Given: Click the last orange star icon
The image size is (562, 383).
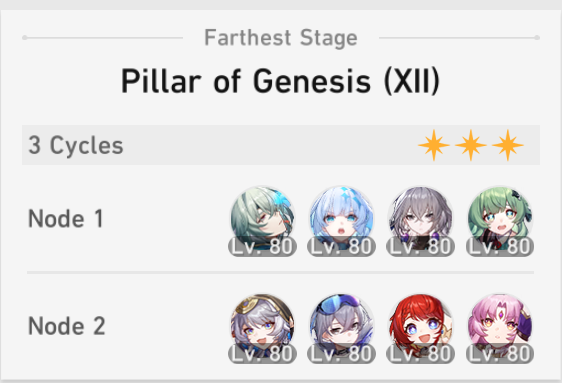Looking at the screenshot, I should coord(508,145).
